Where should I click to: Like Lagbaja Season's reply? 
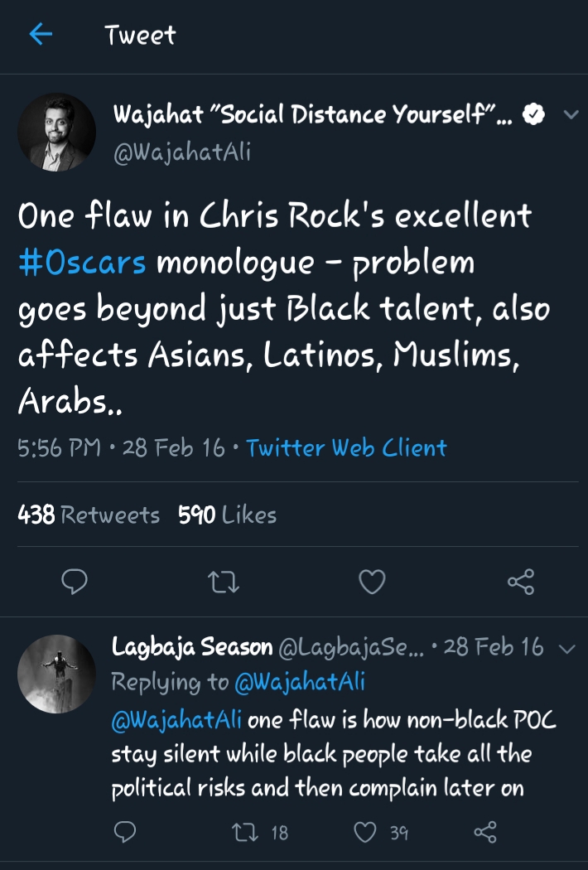pos(365,831)
